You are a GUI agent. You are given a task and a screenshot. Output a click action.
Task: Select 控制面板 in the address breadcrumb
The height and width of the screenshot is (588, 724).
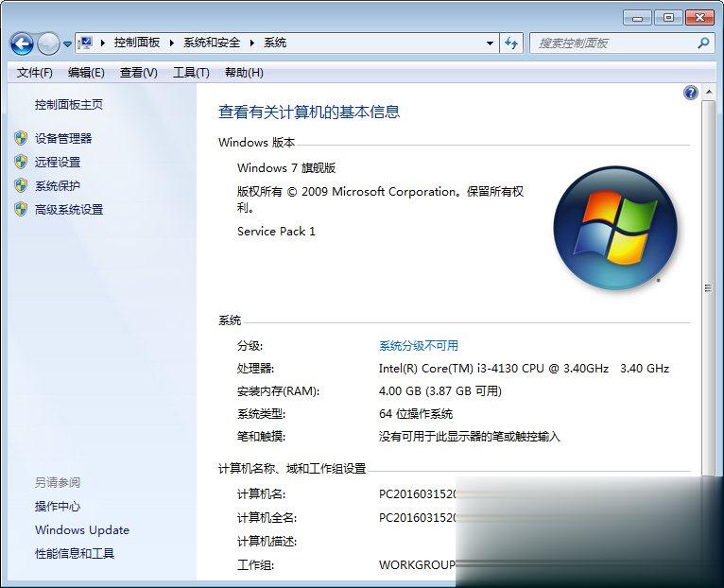[137, 43]
